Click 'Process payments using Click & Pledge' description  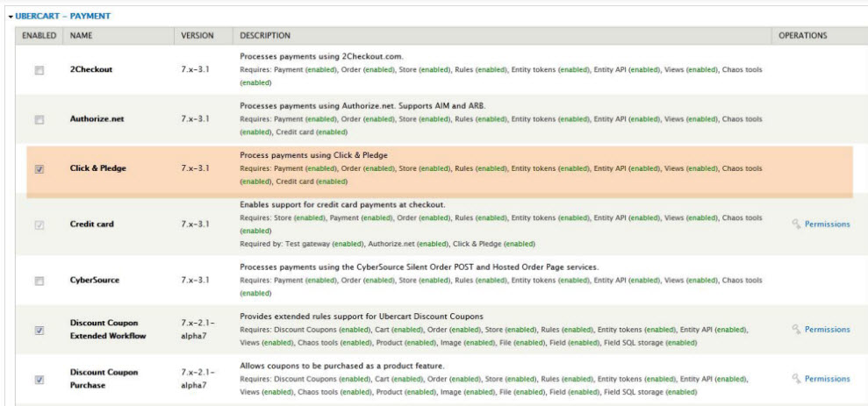(314, 155)
